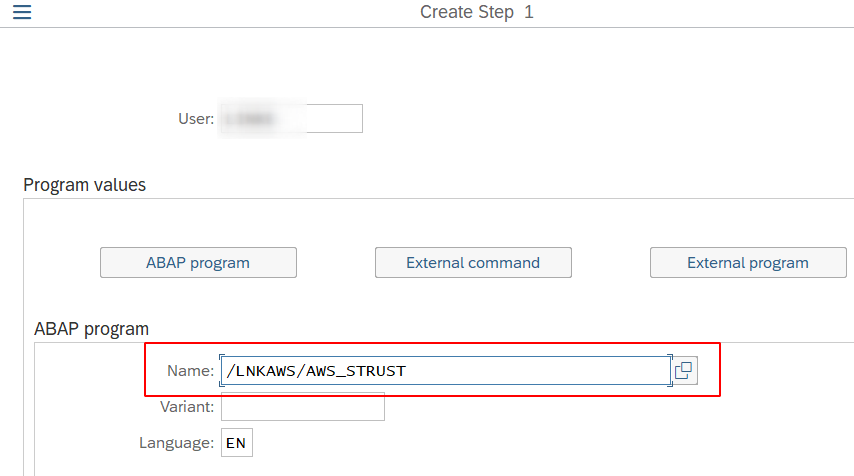Click the Program values heading
The width and height of the screenshot is (854, 476).
(84, 185)
